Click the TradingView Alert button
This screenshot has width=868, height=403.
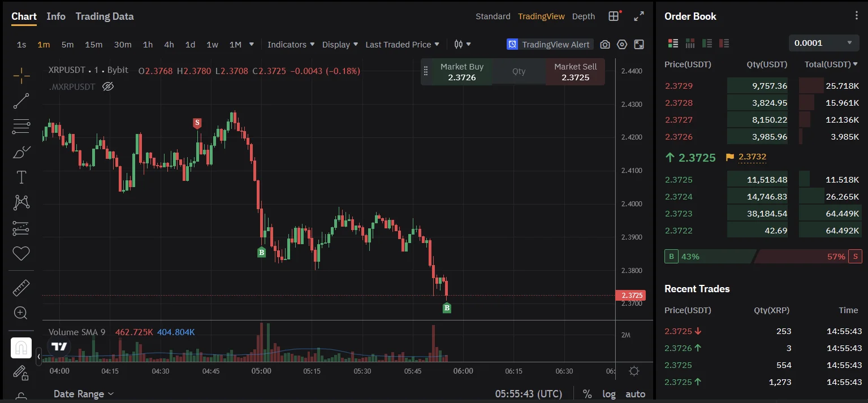550,45
